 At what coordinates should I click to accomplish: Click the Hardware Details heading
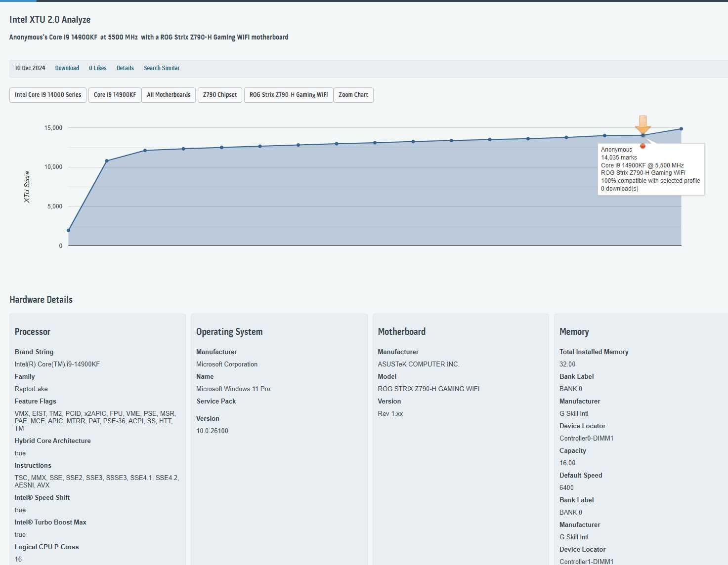[41, 300]
